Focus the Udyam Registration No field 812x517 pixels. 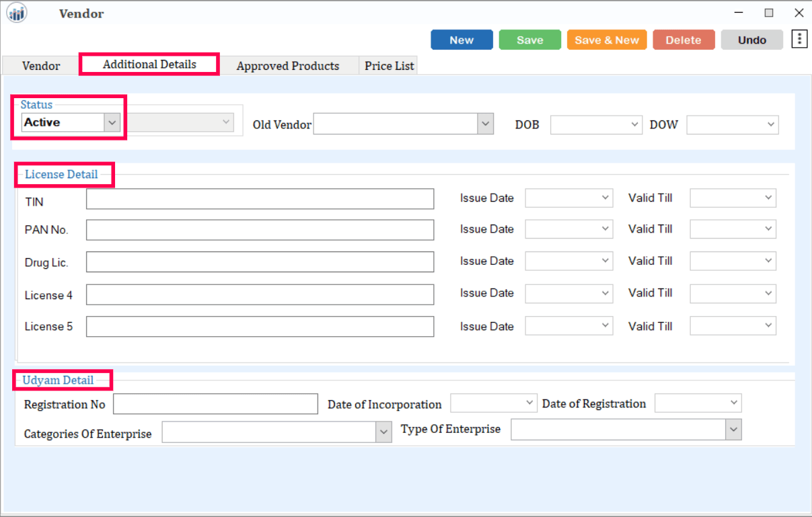pyautogui.click(x=215, y=404)
